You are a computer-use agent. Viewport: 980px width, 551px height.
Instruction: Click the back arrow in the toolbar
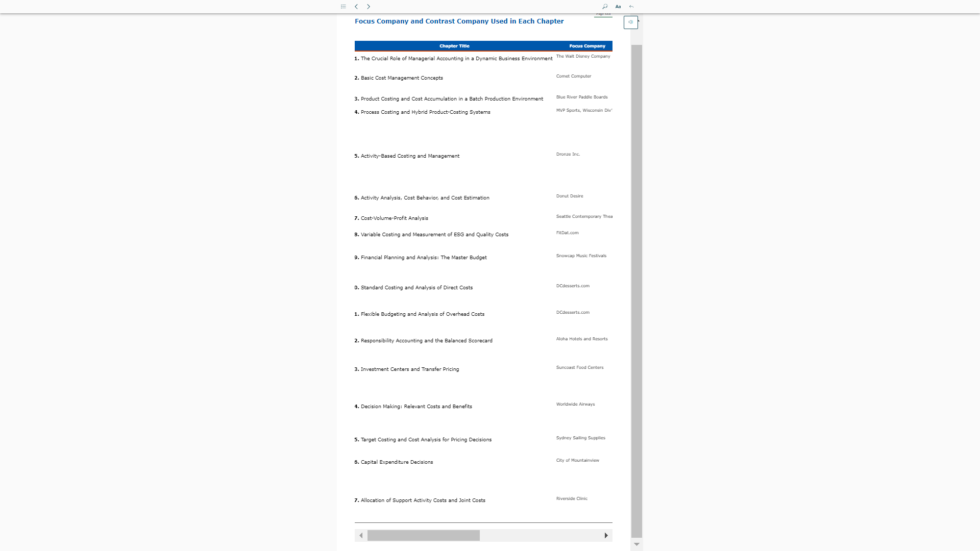pos(631,7)
